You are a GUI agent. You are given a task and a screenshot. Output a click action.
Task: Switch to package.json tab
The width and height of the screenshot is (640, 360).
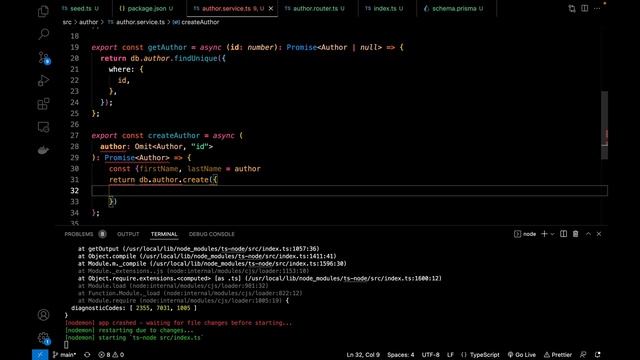point(146,8)
